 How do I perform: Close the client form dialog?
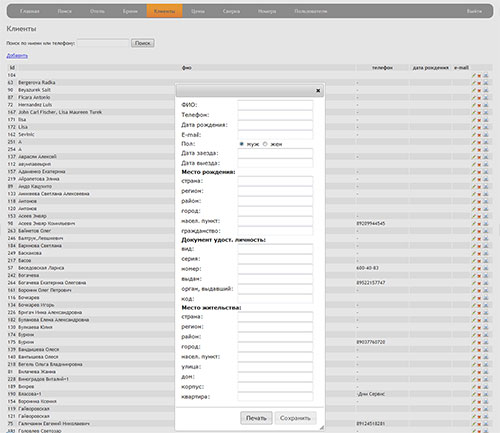(318, 90)
